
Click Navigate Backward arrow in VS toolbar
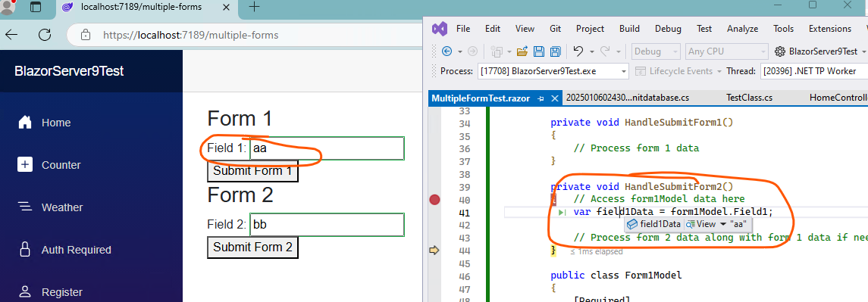point(447,51)
